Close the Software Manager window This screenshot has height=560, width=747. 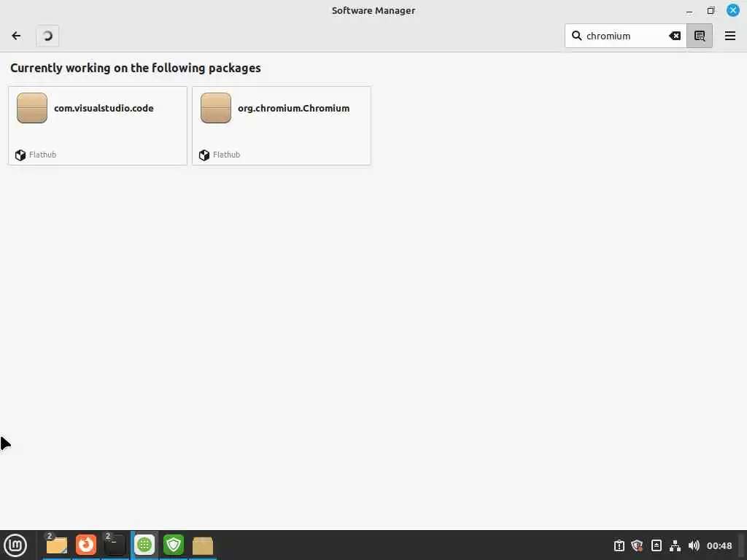732,10
